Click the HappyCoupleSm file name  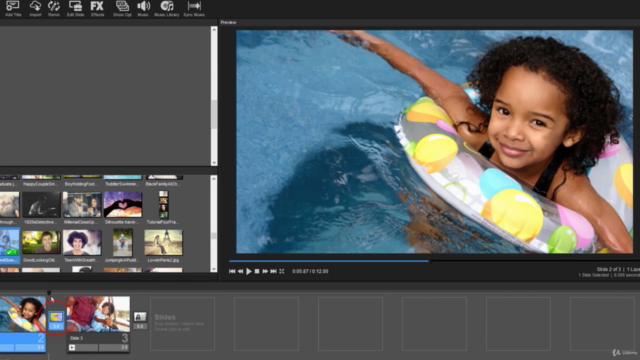[x=41, y=184]
